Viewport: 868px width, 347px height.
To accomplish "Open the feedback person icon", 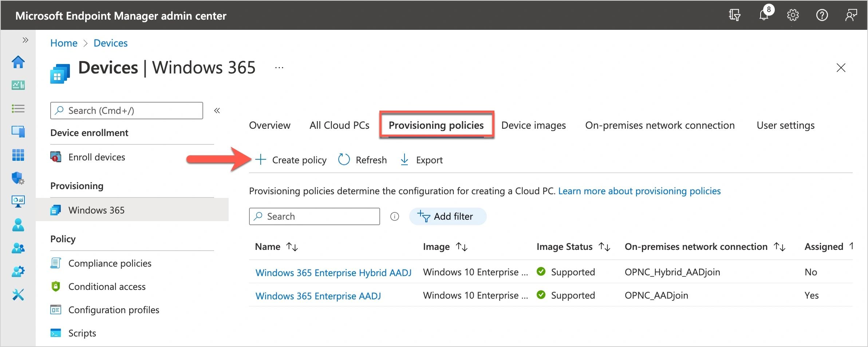I will [x=851, y=16].
